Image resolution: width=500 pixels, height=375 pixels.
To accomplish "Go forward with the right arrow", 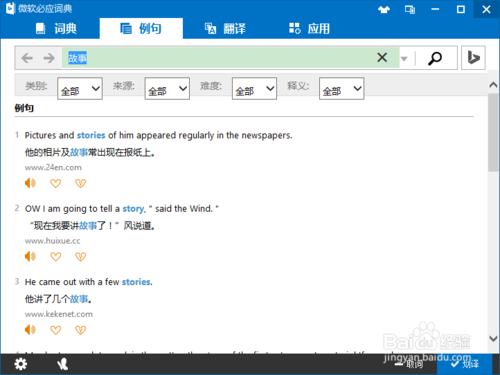I will pyautogui.click(x=49, y=58).
